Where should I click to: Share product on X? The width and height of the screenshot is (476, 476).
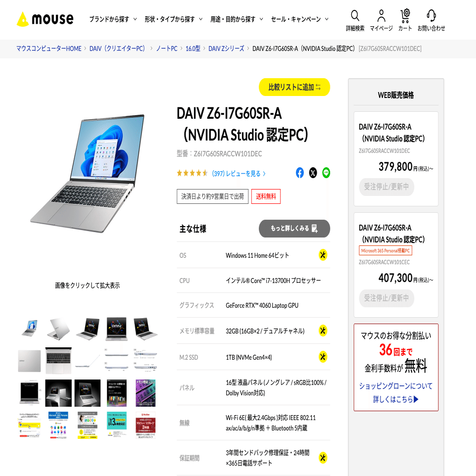(x=313, y=173)
